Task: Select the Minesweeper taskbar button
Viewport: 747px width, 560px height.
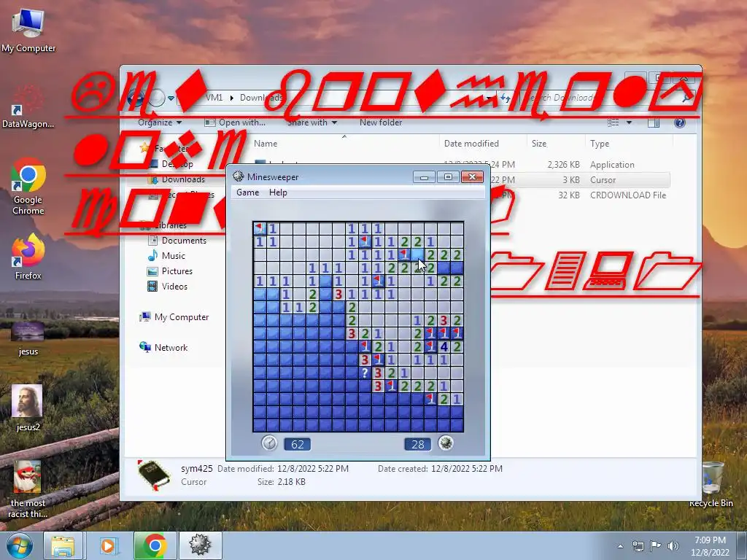Action: [x=200, y=545]
